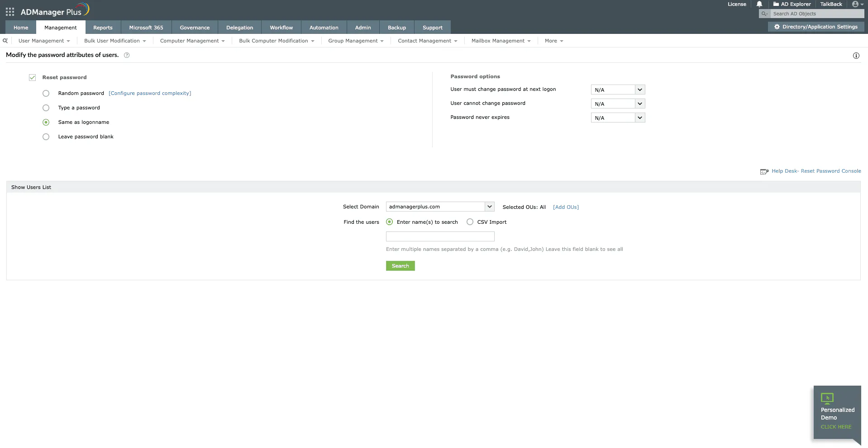Uncheck the Reset password checkbox
Image resolution: width=868 pixels, height=448 pixels.
pyautogui.click(x=32, y=77)
